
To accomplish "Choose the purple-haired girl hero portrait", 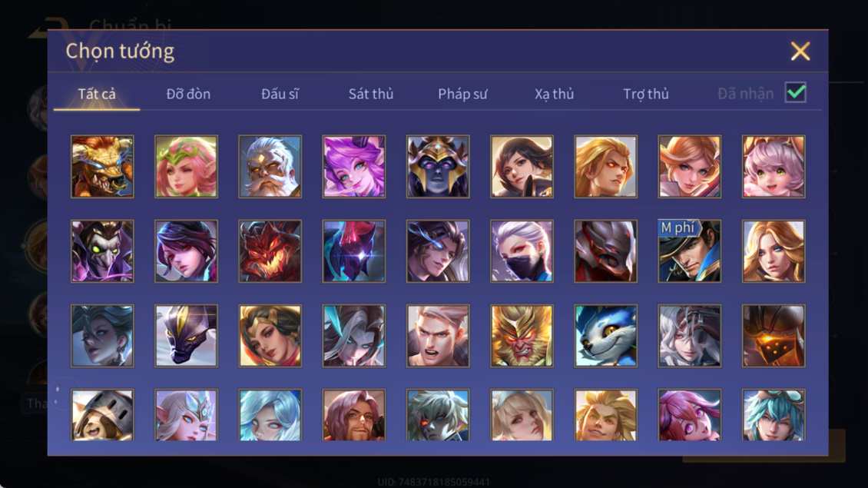I will point(354,167).
